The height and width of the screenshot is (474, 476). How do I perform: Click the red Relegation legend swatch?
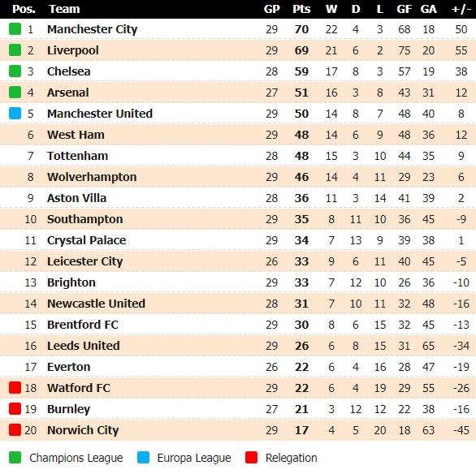coord(251,457)
